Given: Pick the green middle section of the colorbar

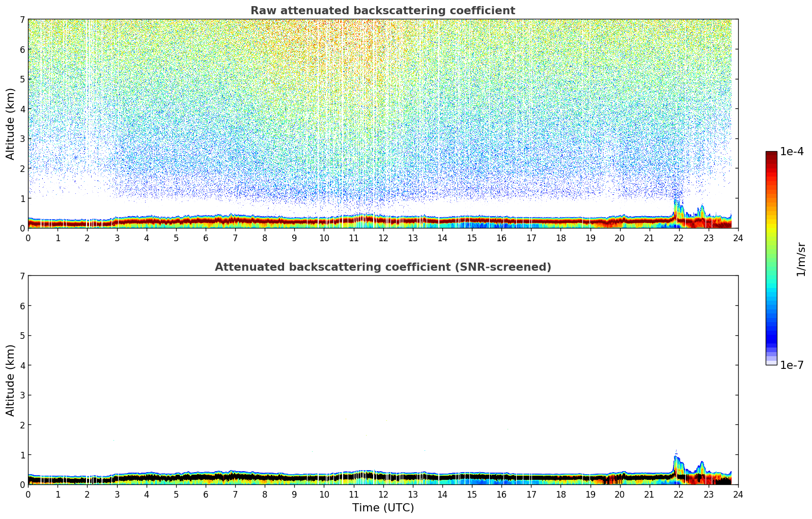Looking at the screenshot, I should 771,254.
